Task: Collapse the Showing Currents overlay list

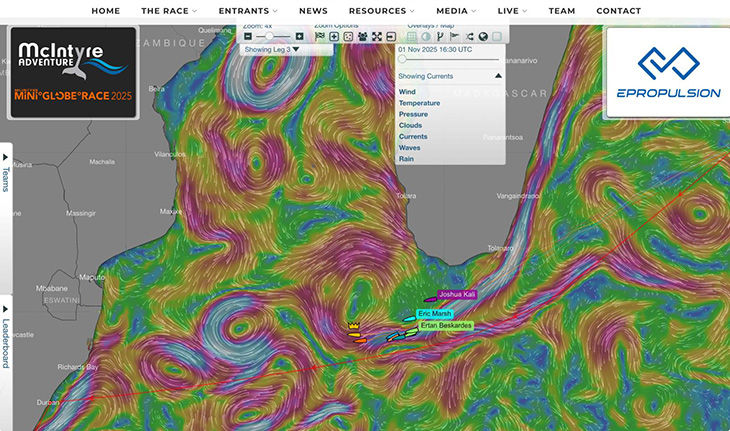Action: pos(498,76)
